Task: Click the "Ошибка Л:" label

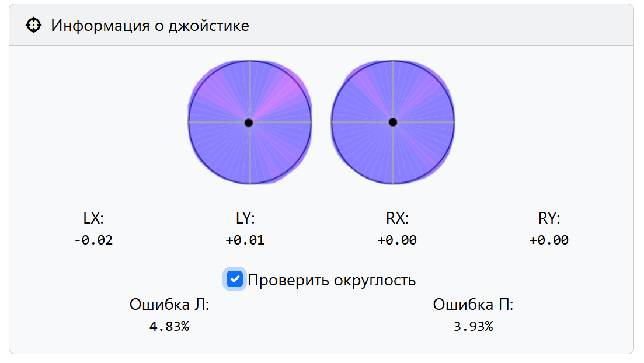Action: point(169,305)
